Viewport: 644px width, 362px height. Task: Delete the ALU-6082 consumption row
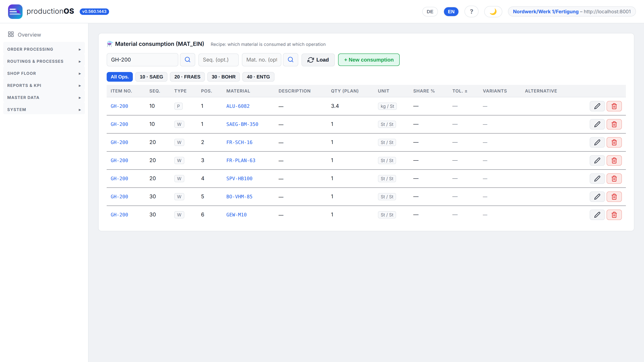[x=614, y=106]
